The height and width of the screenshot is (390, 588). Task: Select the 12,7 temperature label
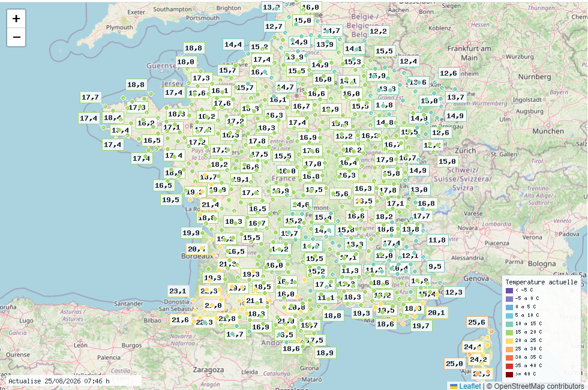coord(274,26)
